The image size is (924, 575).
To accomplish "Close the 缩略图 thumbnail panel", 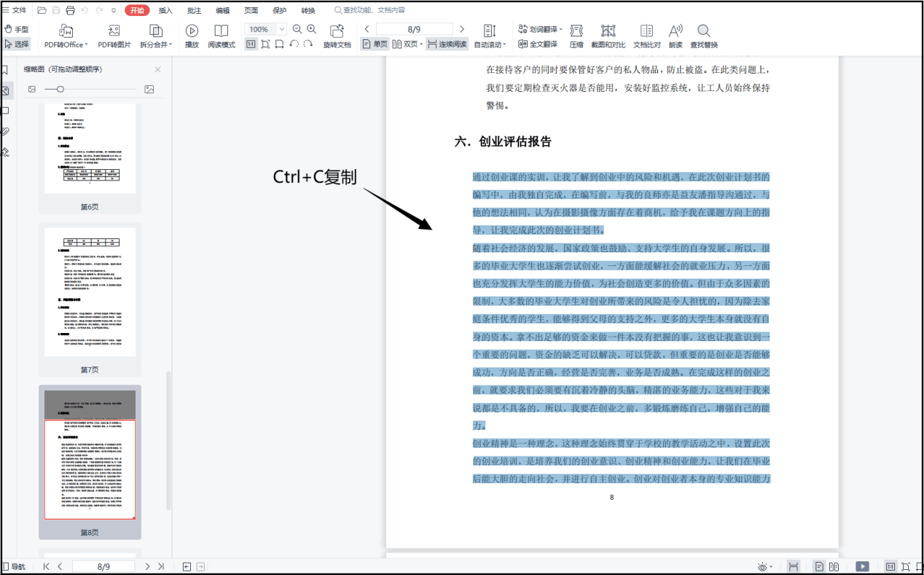I will tap(157, 69).
